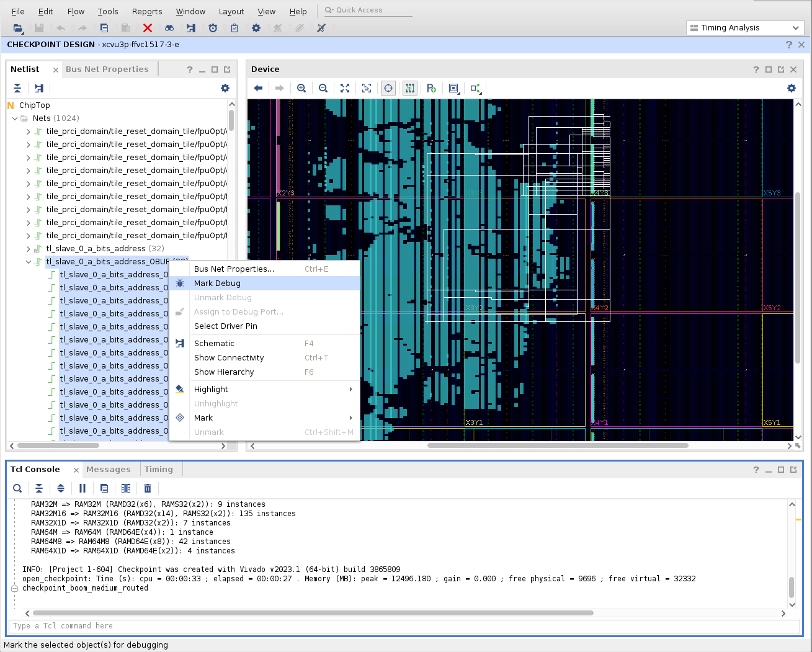Select the ChipTop root netlist item
The width and height of the screenshot is (812, 652).
point(34,105)
